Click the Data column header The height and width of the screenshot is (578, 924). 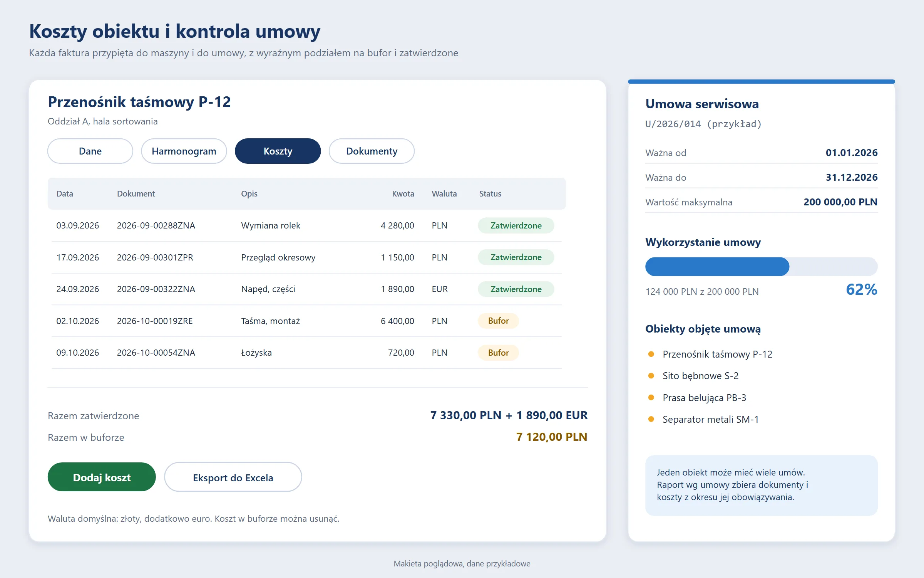click(x=65, y=194)
